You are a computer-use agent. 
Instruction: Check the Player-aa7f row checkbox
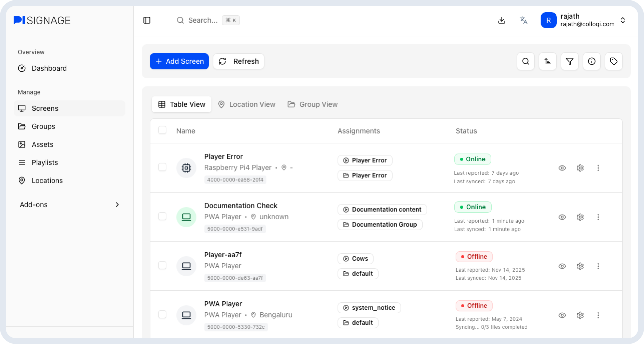[162, 265]
